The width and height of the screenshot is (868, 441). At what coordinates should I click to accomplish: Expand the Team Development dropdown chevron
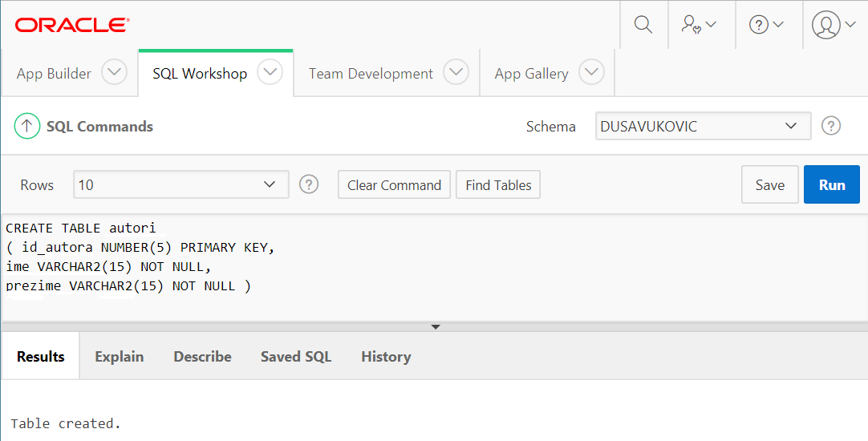pos(456,72)
